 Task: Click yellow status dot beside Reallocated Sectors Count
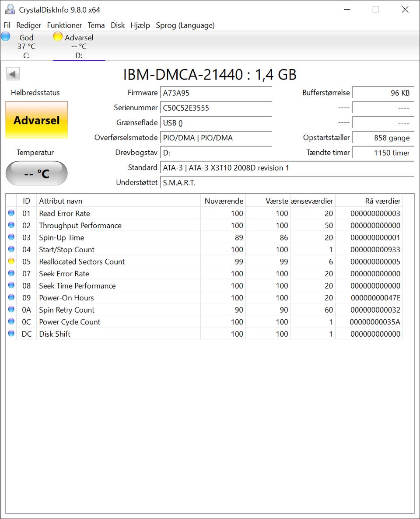(11, 261)
